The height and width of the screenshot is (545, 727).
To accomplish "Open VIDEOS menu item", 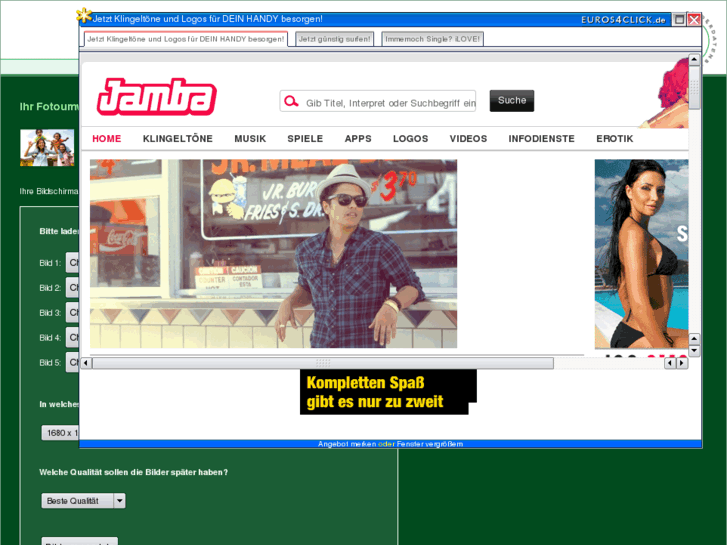I will [468, 139].
